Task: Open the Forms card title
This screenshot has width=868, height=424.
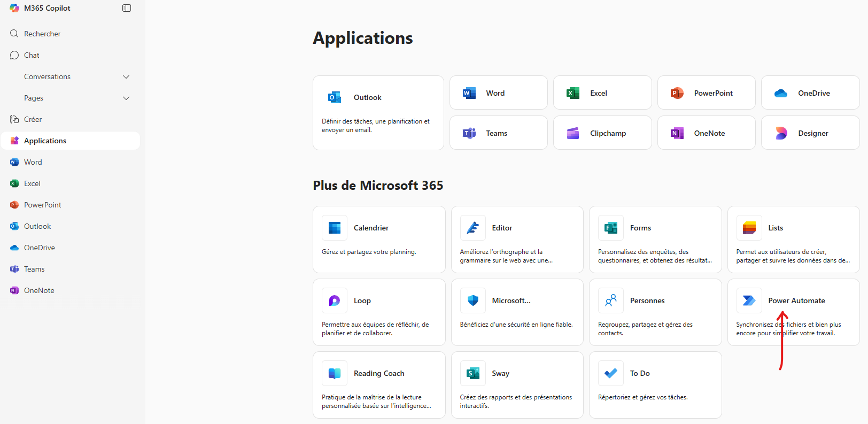Action: point(640,228)
